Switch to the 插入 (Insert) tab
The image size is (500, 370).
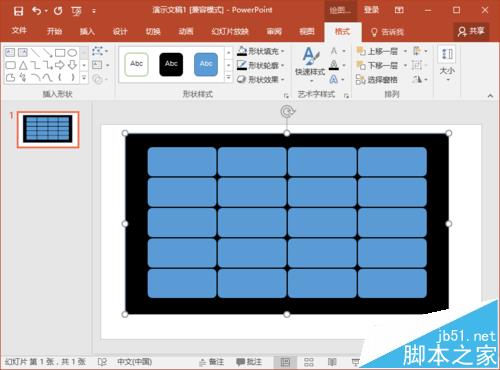(87, 31)
